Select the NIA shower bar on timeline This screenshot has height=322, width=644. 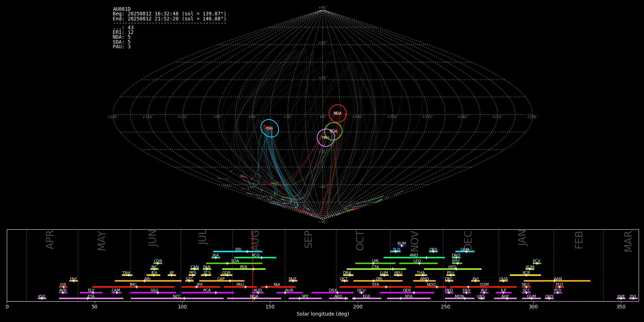tap(278, 287)
